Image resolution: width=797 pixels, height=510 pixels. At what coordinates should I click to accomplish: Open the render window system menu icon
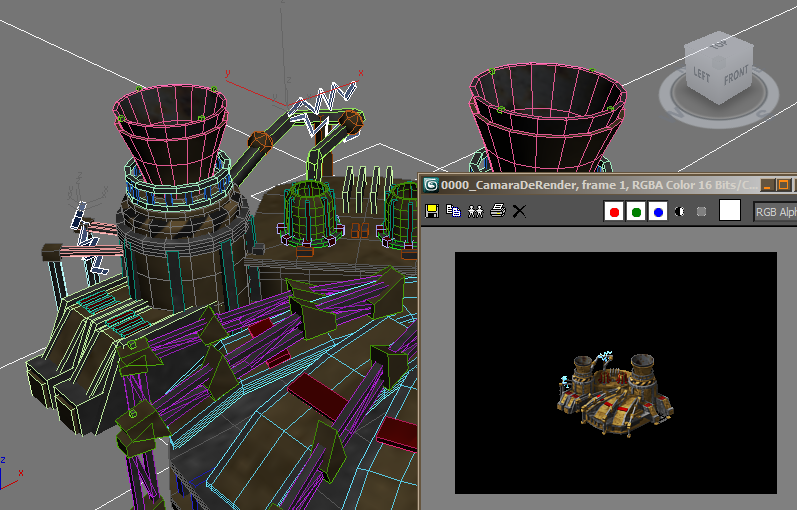tap(431, 185)
